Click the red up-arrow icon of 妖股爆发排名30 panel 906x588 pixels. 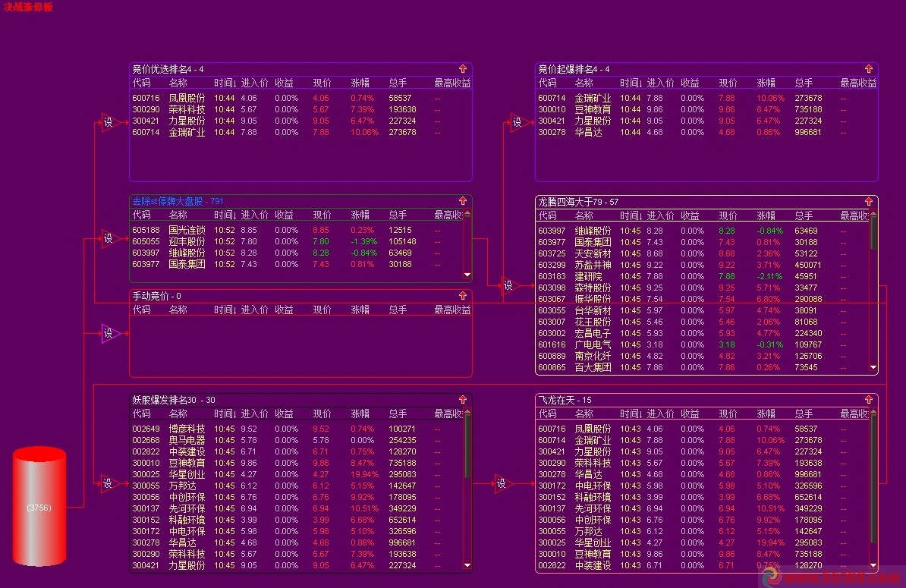pyautogui.click(x=463, y=400)
